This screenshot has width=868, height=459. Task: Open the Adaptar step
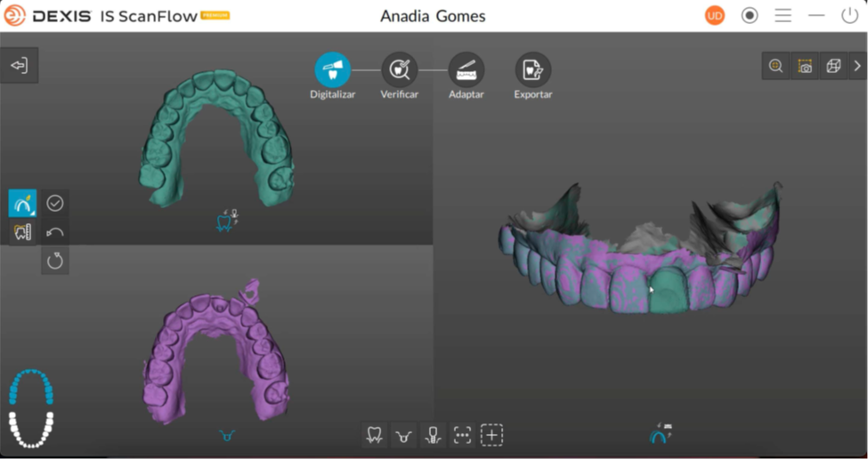pyautogui.click(x=466, y=70)
